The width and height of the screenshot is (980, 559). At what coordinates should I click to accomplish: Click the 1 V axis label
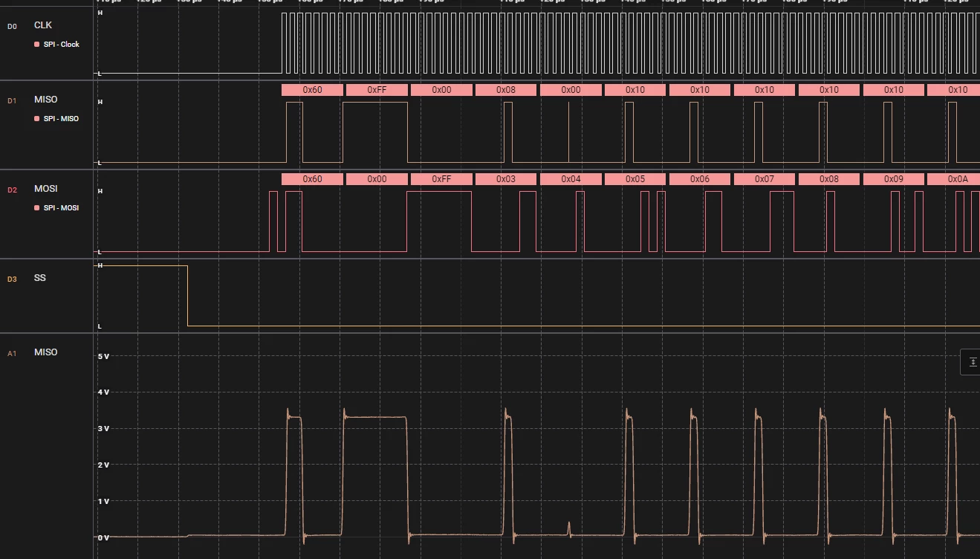pyautogui.click(x=104, y=501)
